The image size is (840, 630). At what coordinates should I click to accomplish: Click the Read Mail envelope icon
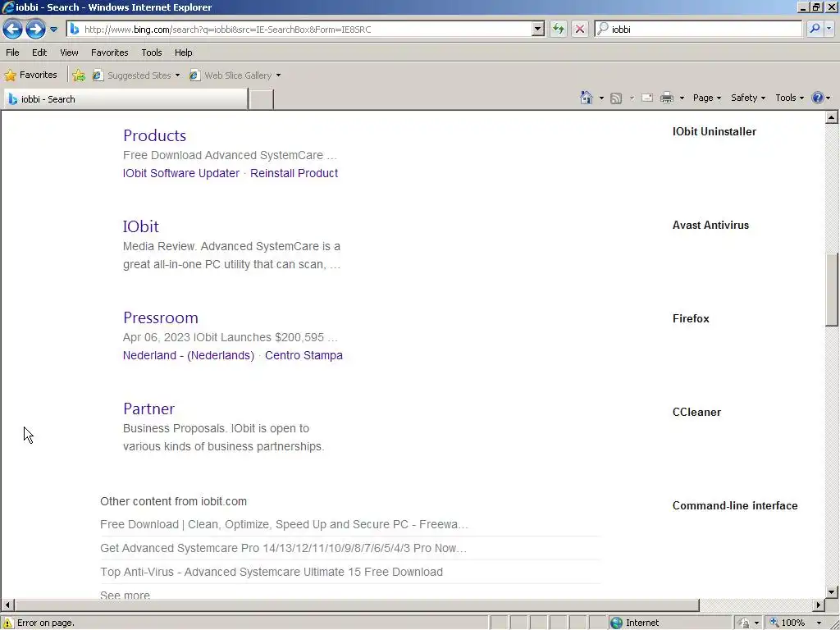coord(647,98)
